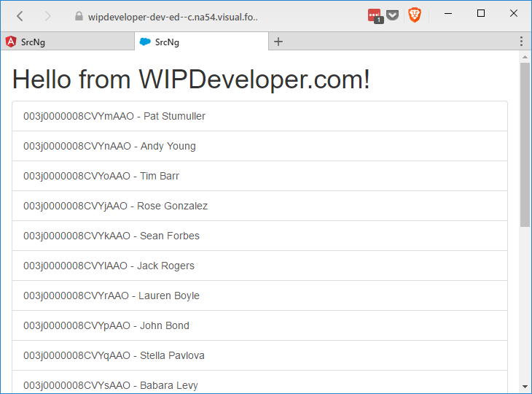
Task: Click the forward navigation arrow
Action: click(x=48, y=16)
